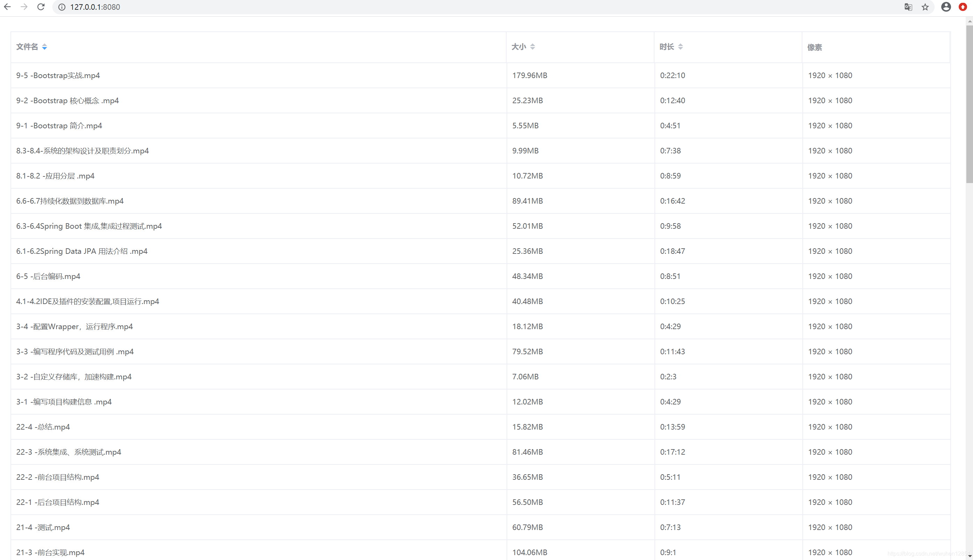973x560 pixels.
Task: Click duration value 0:12:40
Action: (x=673, y=101)
